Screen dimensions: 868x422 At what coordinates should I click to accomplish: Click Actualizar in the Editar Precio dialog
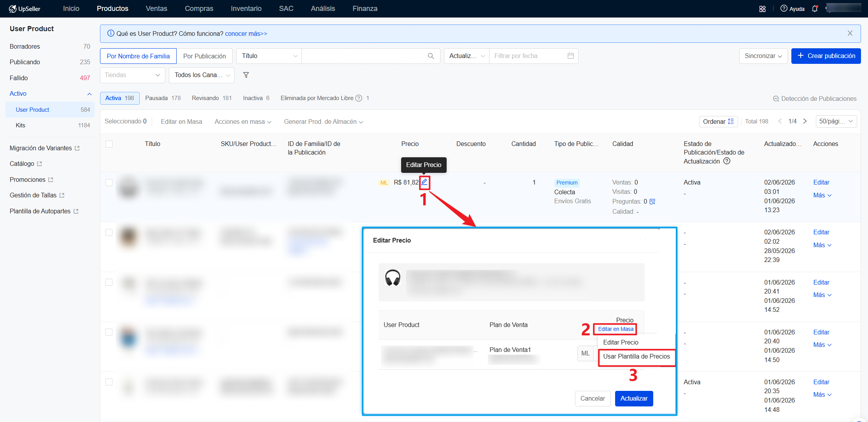click(x=634, y=399)
